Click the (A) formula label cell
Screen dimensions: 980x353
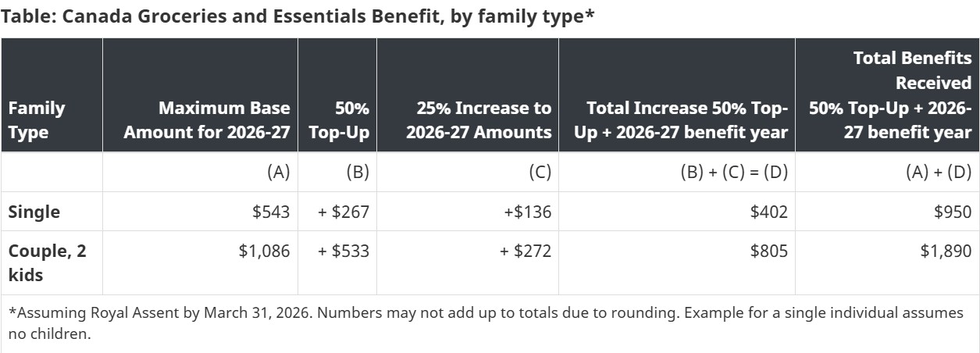[x=278, y=173]
